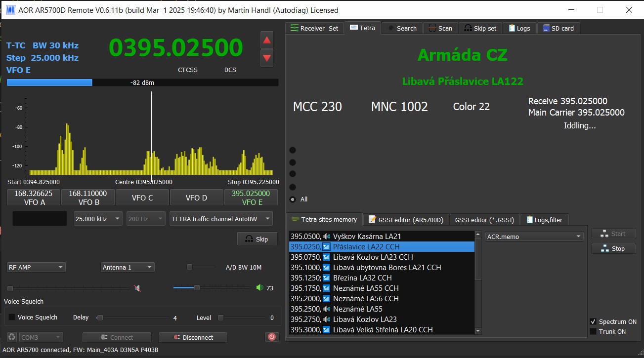Select the first radio button above All
Screen dimensions: 644x358
click(293, 150)
